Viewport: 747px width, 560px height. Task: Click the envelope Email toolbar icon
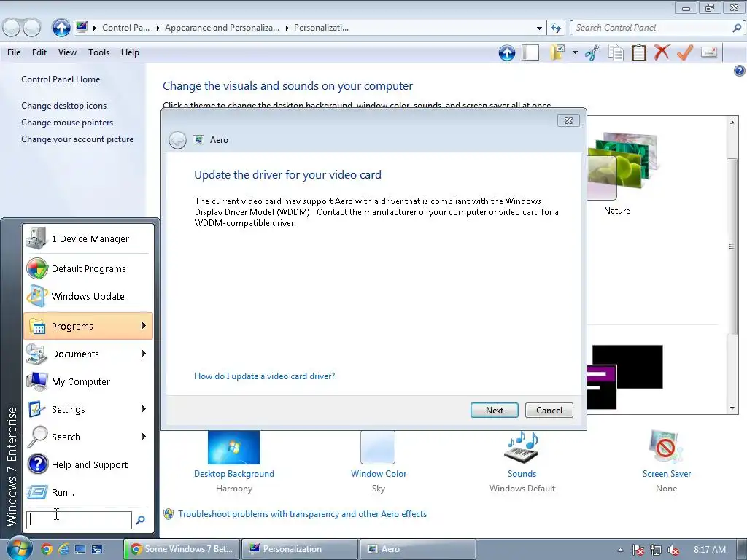pyautogui.click(x=708, y=52)
